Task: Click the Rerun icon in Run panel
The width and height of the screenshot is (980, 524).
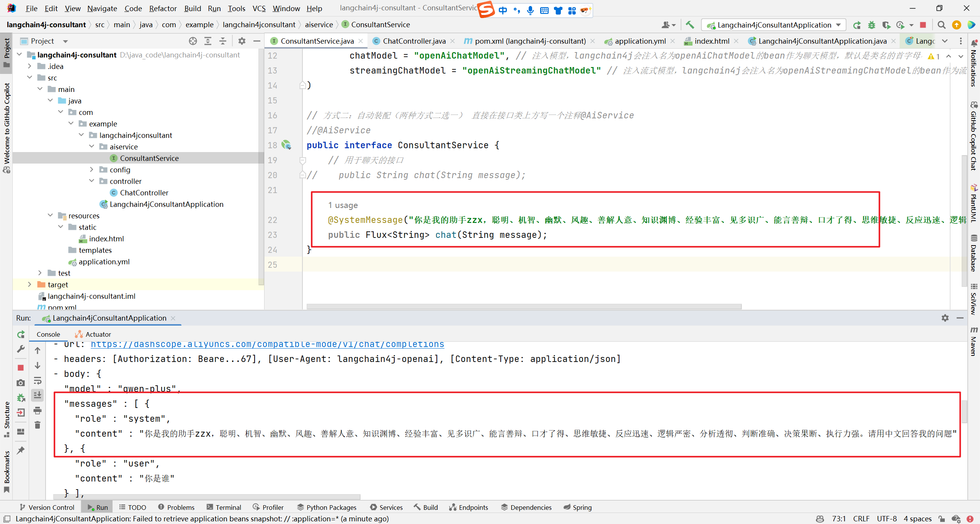Action: point(21,334)
